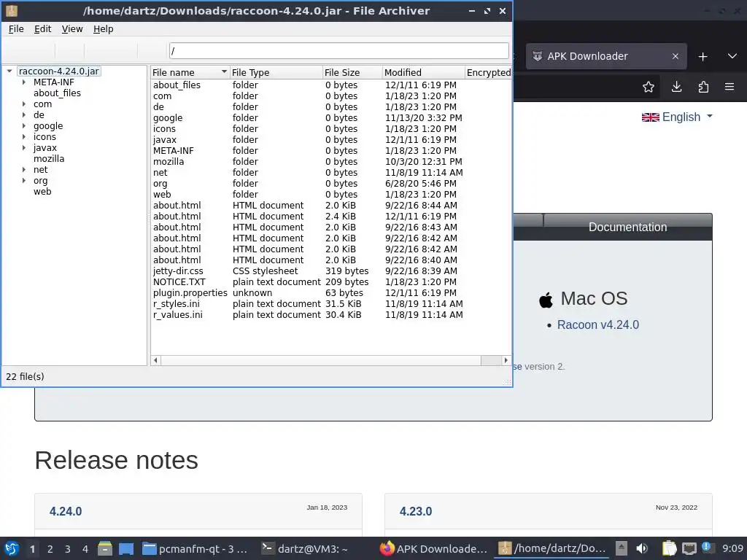Close the APK Downloader browser tab
Image resolution: width=747 pixels, height=560 pixels.
click(675, 56)
